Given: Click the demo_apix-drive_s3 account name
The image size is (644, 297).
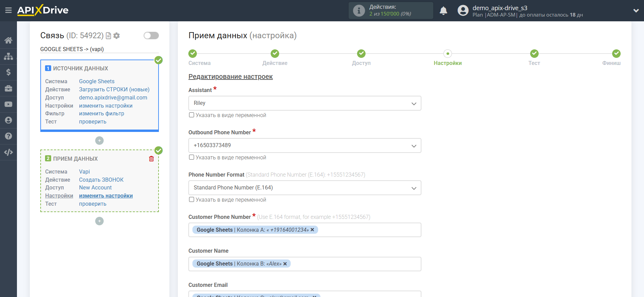Looking at the screenshot, I should 500,8.
